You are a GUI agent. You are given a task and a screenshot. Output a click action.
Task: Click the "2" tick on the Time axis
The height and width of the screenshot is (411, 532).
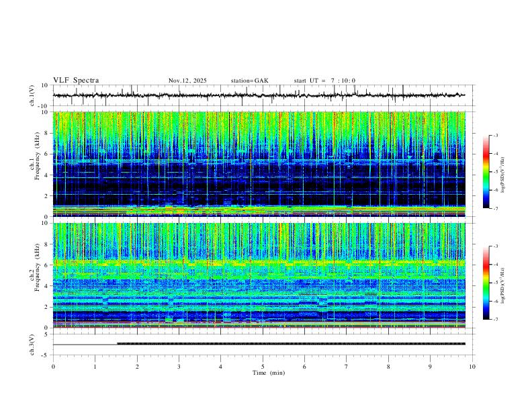click(137, 367)
